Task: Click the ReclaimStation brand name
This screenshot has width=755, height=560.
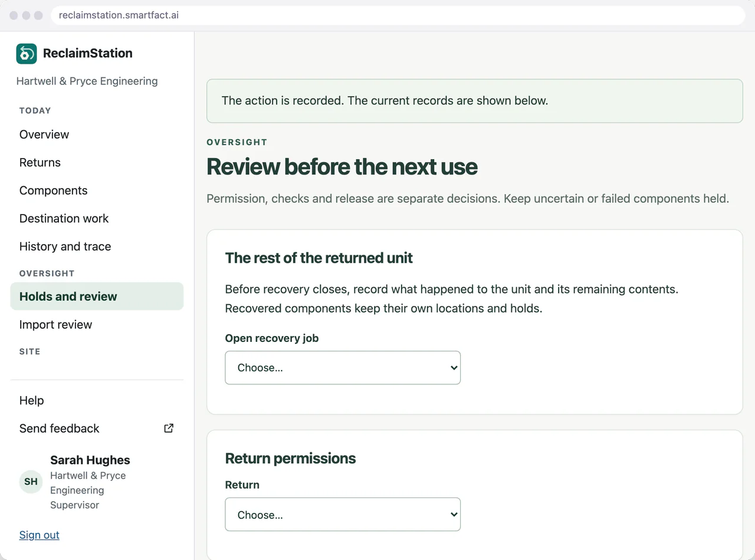Action: coord(88,53)
